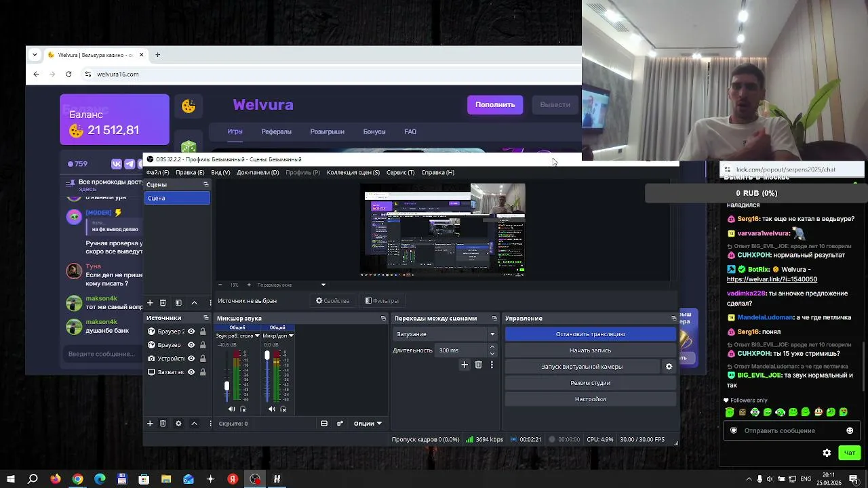
Task: Open the Файл (F) menu in OBS
Action: (157, 172)
